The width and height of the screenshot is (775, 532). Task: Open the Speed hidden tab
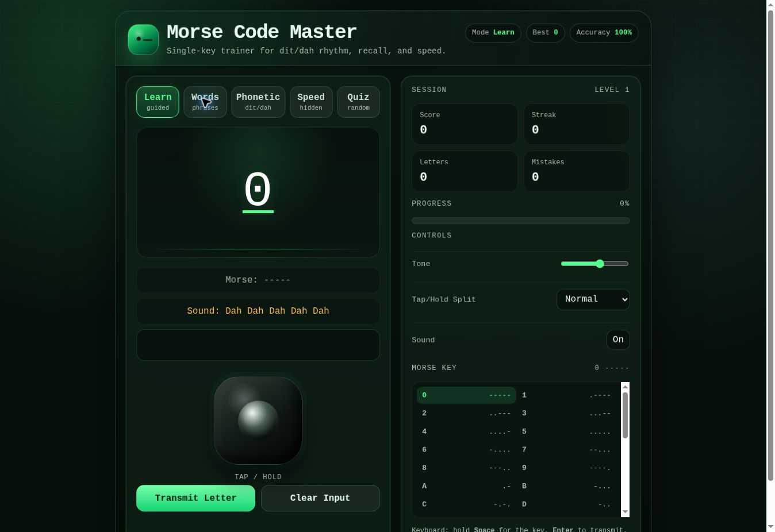coord(311,102)
